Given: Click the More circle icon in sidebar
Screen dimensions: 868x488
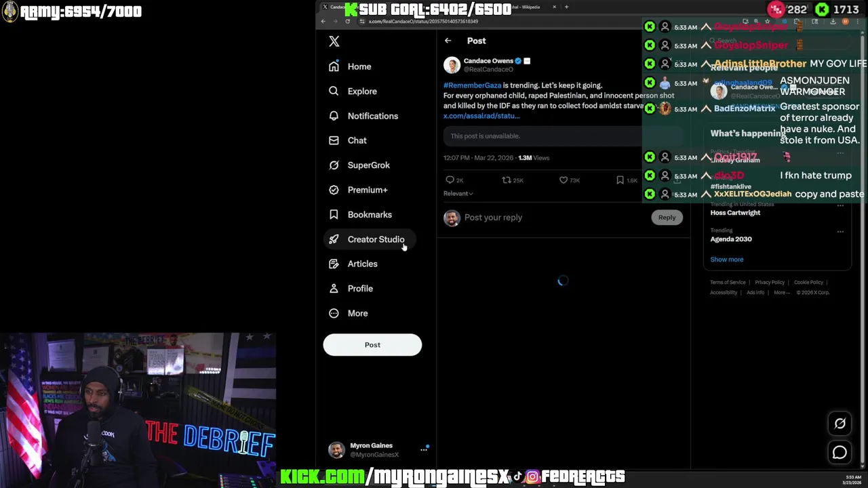Looking at the screenshot, I should click(x=334, y=313).
